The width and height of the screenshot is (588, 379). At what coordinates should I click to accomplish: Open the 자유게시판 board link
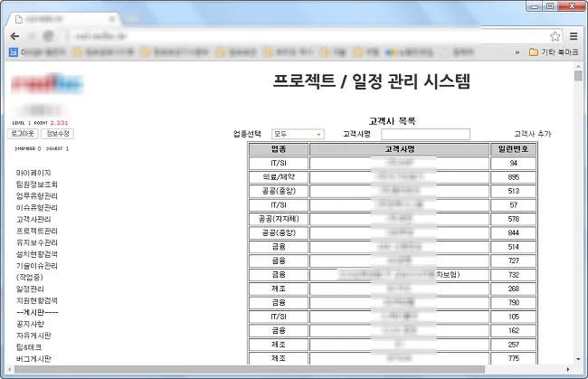[x=33, y=336]
